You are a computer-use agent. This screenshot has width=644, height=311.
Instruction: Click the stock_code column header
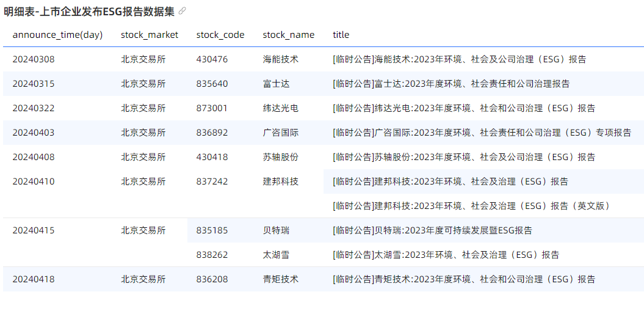[x=220, y=35]
